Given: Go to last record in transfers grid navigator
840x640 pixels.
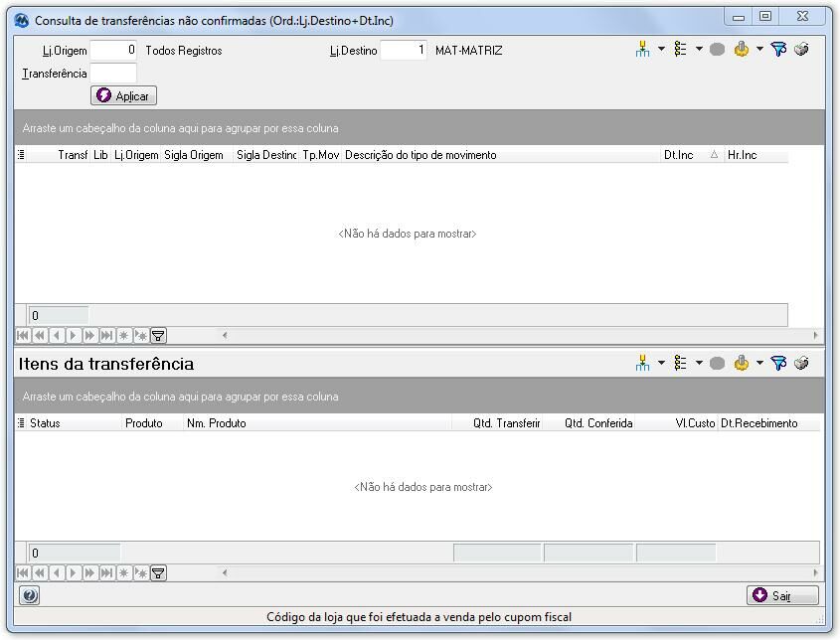Looking at the screenshot, I should point(106,336).
